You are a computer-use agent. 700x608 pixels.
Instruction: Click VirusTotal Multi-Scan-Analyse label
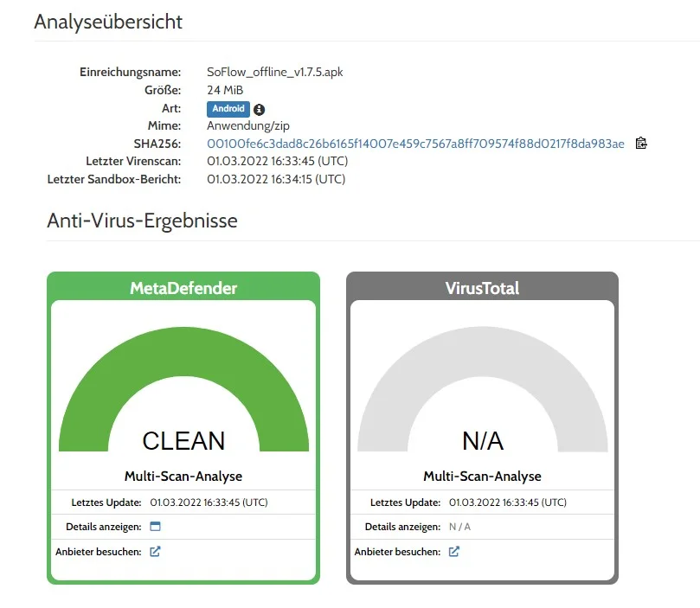pyautogui.click(x=483, y=476)
